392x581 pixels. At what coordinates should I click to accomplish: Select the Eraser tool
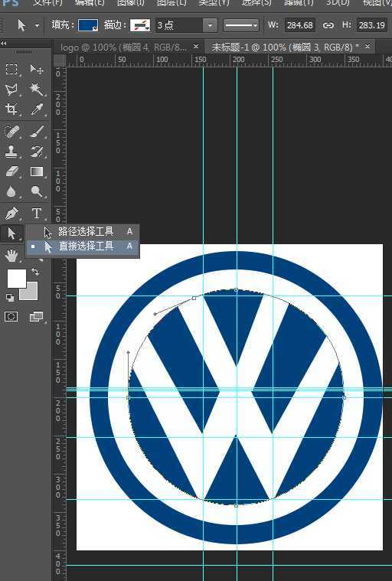[x=11, y=171]
